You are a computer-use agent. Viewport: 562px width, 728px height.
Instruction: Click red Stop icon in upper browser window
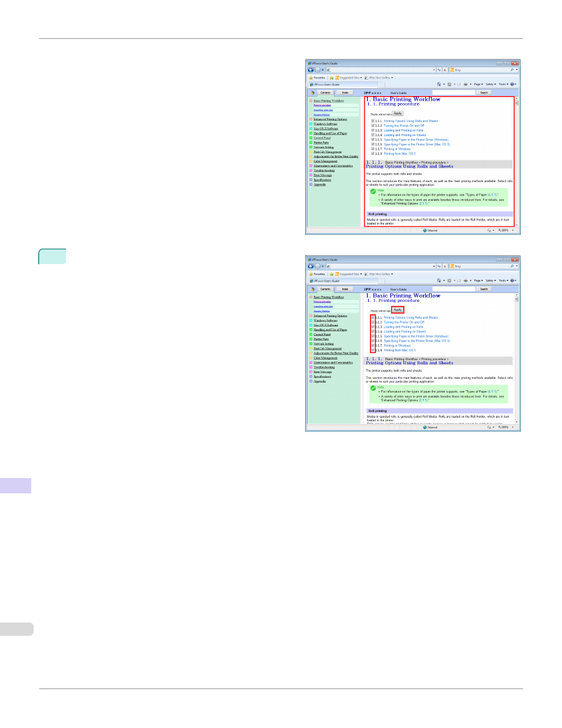tap(445, 70)
